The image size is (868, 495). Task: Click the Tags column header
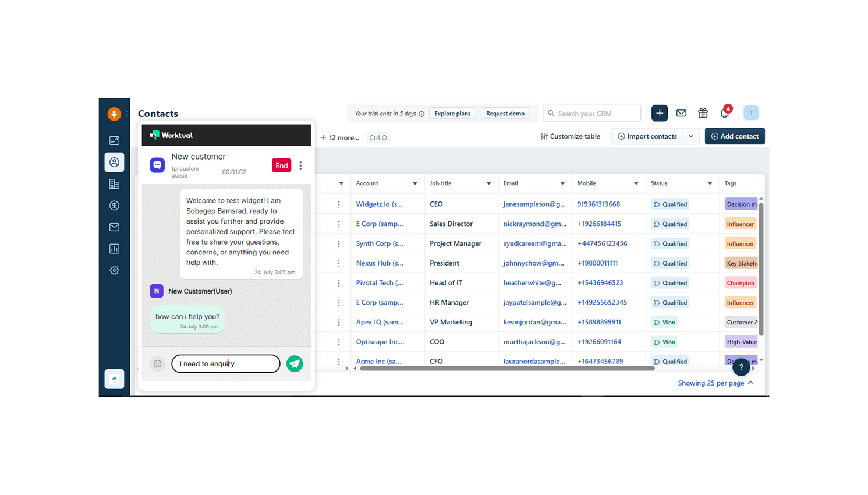pyautogui.click(x=730, y=183)
